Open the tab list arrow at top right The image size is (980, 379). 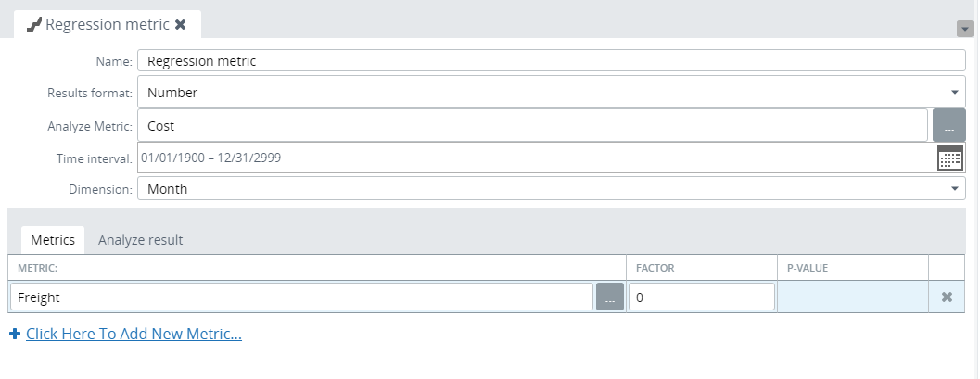[964, 29]
